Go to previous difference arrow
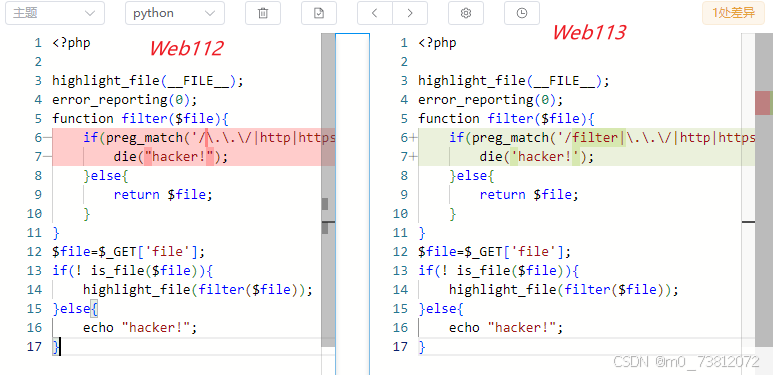The image size is (773, 375). (x=375, y=13)
